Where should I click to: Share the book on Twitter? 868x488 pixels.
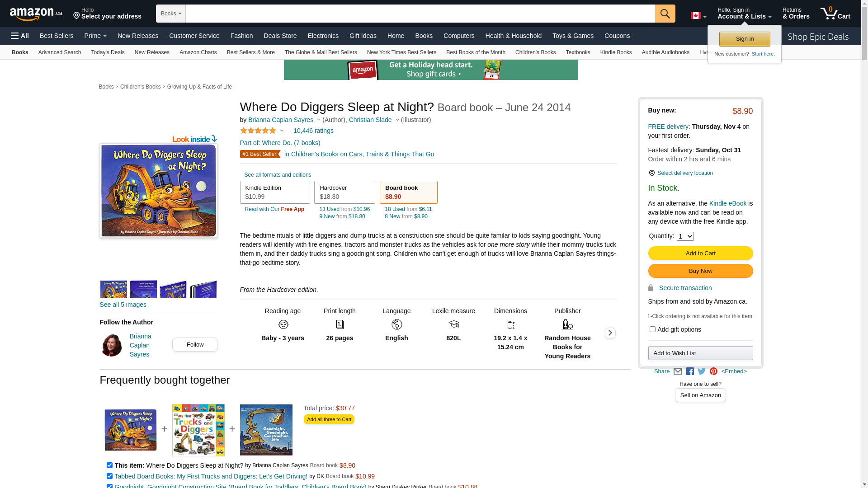point(702,371)
